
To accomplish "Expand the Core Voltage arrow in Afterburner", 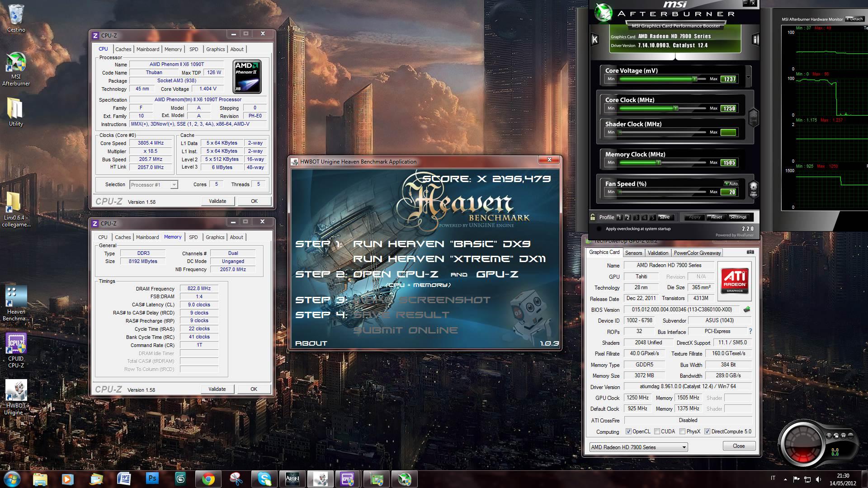I will tap(748, 76).
